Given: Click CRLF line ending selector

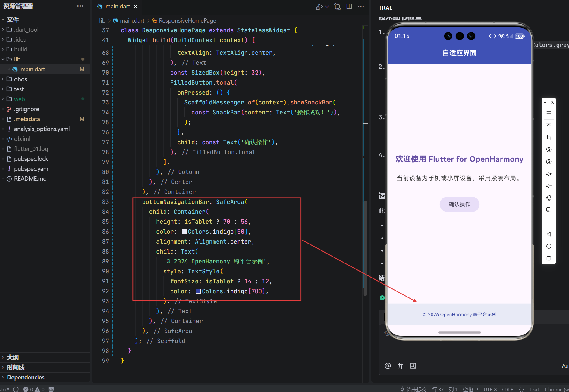Looking at the screenshot, I should (507, 389).
